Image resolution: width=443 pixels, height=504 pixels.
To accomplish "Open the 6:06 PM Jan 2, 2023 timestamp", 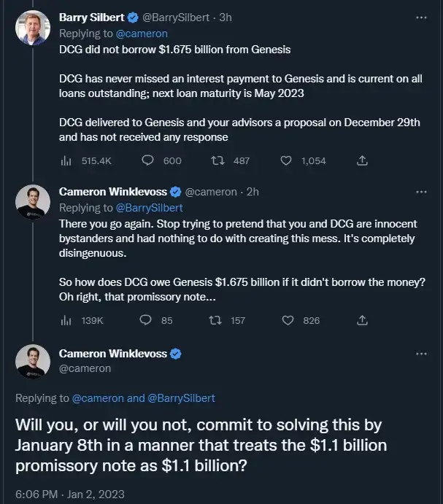I will [x=70, y=494].
